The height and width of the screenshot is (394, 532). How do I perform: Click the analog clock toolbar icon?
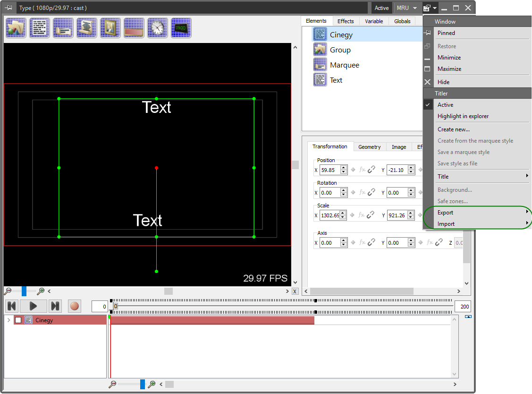pyautogui.click(x=158, y=28)
